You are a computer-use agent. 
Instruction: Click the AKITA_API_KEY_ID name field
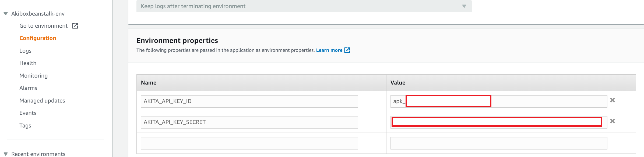(249, 101)
